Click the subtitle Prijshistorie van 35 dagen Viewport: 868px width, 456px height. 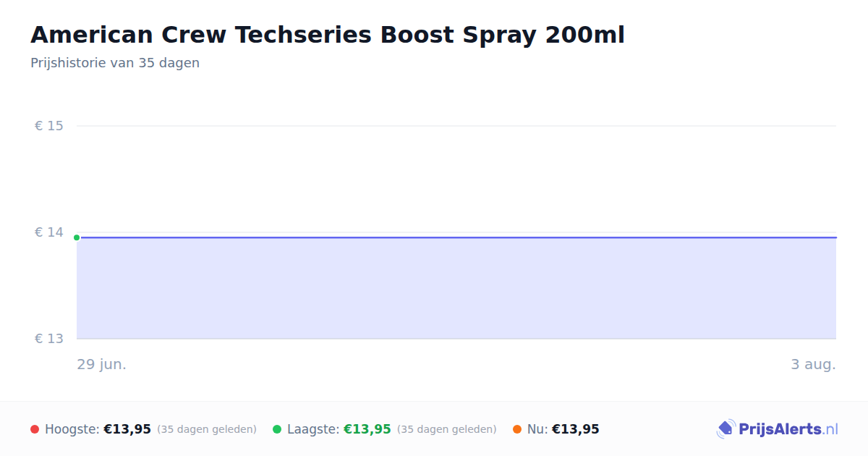coord(115,63)
